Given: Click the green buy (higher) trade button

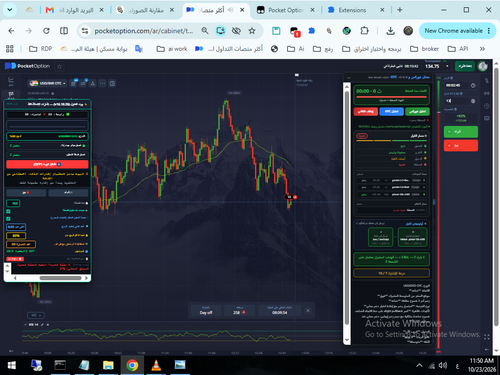Looking at the screenshot, I should click(x=461, y=132).
